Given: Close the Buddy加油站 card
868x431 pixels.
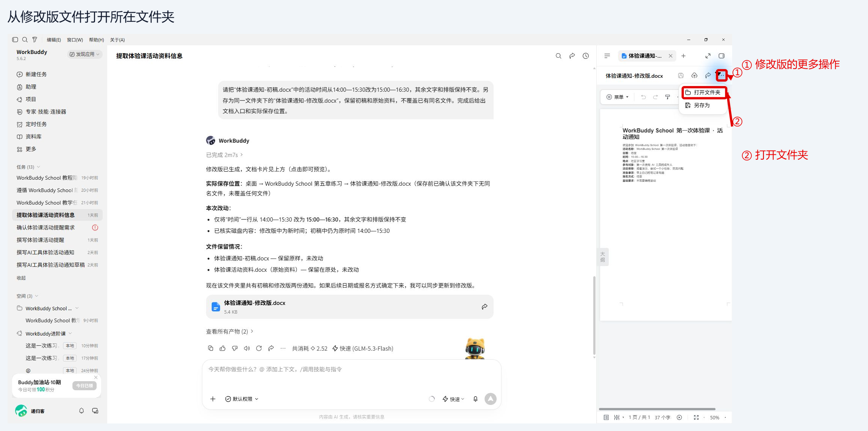Looking at the screenshot, I should (96, 377).
